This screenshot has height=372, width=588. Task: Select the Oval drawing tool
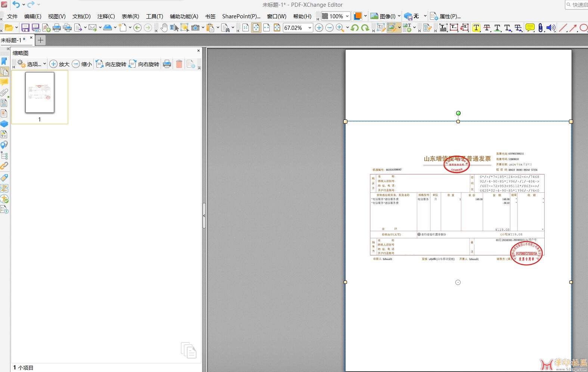(x=584, y=28)
